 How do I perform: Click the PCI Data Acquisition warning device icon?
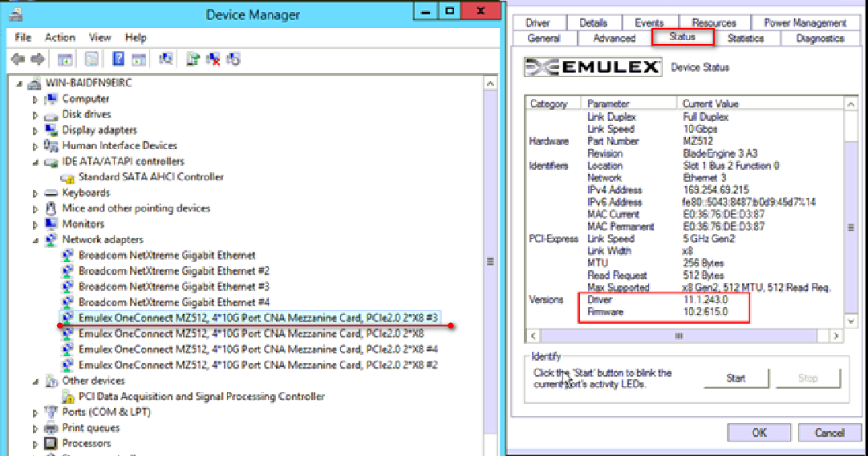pyautogui.click(x=67, y=397)
